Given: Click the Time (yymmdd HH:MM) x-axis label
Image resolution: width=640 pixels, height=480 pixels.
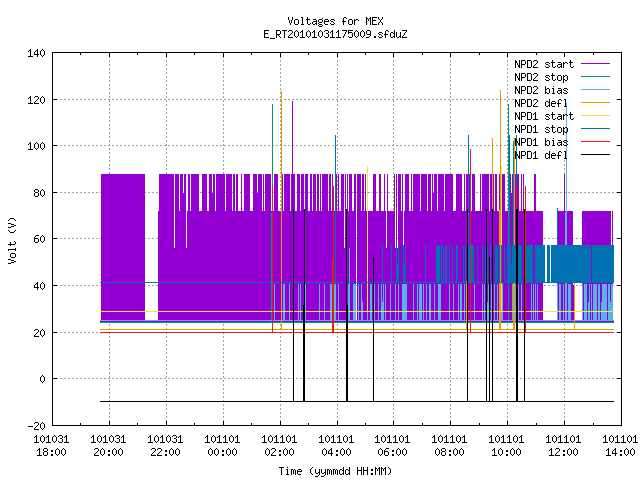Looking at the screenshot, I should pyautogui.click(x=336, y=471).
